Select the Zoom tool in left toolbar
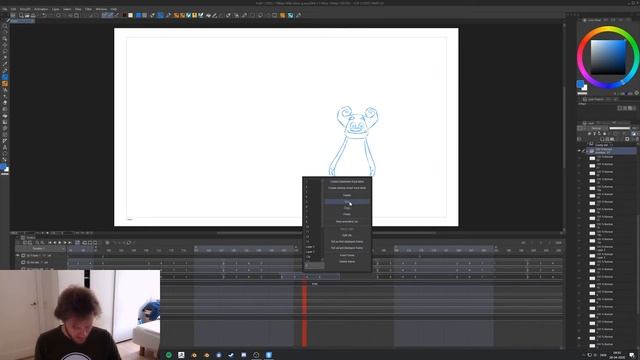Screen dimensions: 640x360 tap(5, 26)
